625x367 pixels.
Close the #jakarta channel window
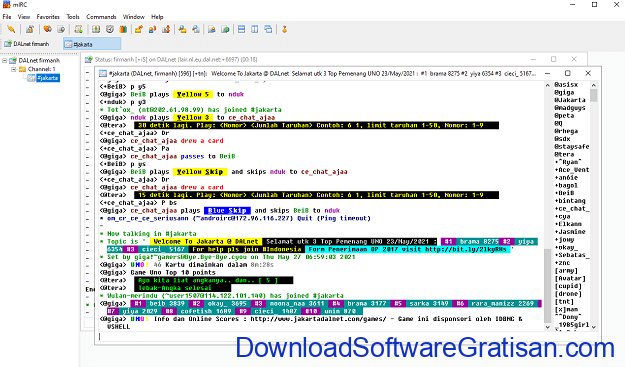(588, 73)
